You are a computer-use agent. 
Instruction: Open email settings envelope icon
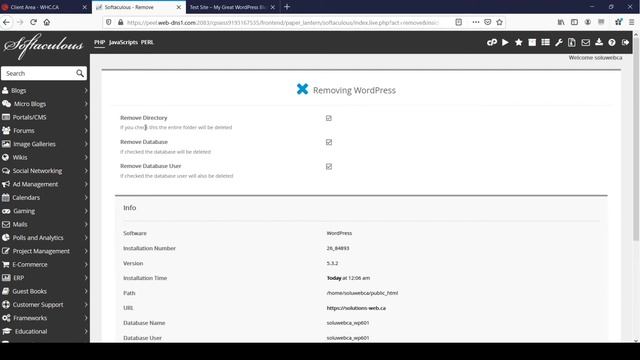(x=585, y=42)
